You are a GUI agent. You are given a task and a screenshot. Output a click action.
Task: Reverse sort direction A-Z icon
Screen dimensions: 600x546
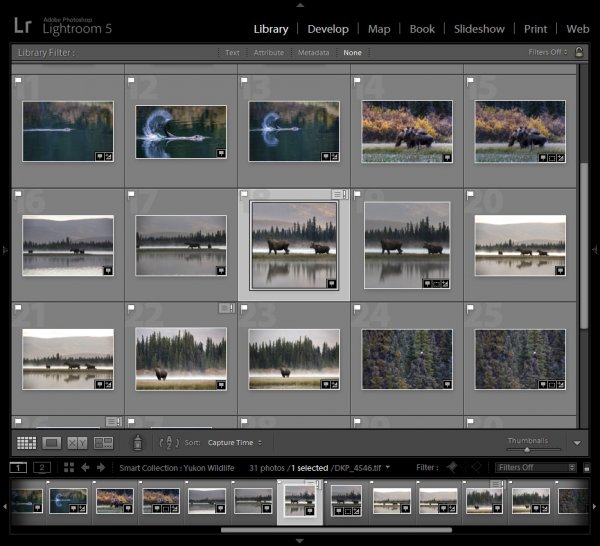tap(169, 443)
